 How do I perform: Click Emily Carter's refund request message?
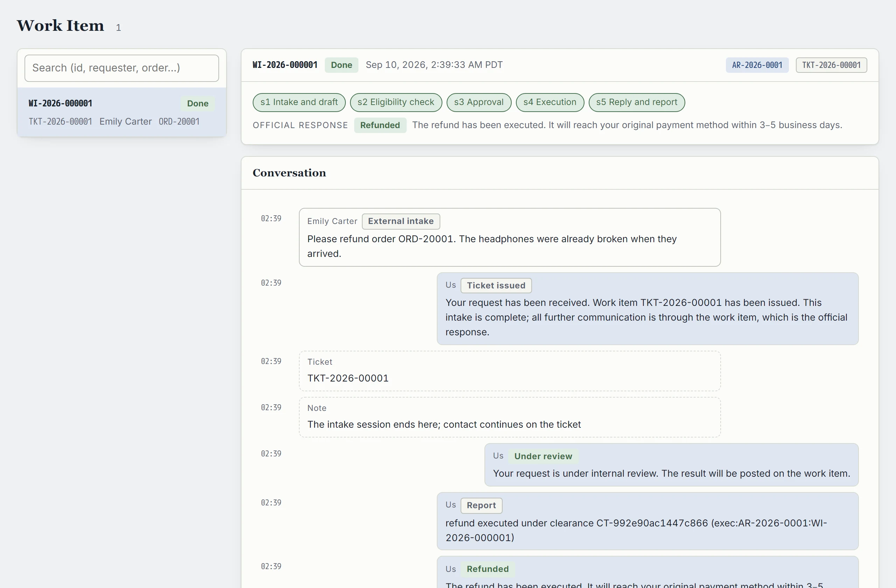(x=510, y=237)
